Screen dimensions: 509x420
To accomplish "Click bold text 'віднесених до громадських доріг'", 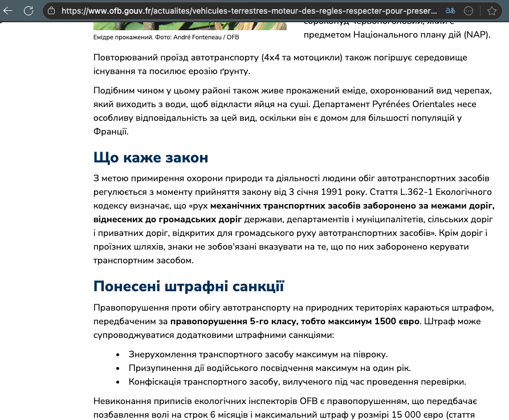I will (168, 219).
